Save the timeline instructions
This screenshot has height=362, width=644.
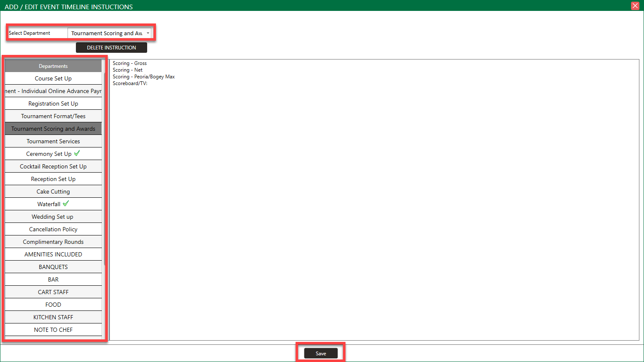tap(321, 353)
